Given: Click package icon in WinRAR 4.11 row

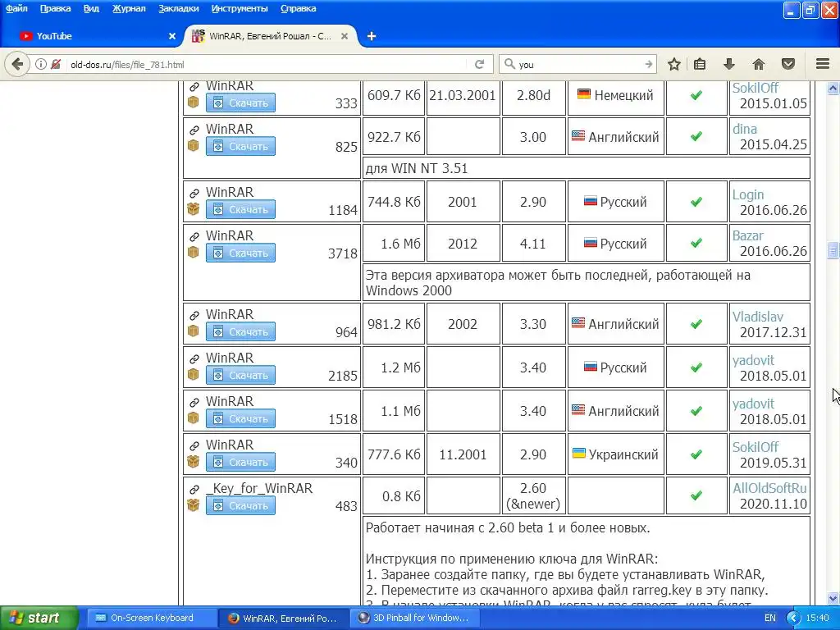Looking at the screenshot, I should click(x=194, y=253).
